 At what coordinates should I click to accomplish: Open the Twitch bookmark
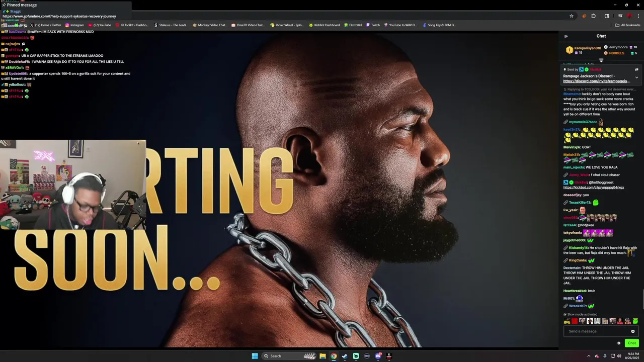pos(373,25)
